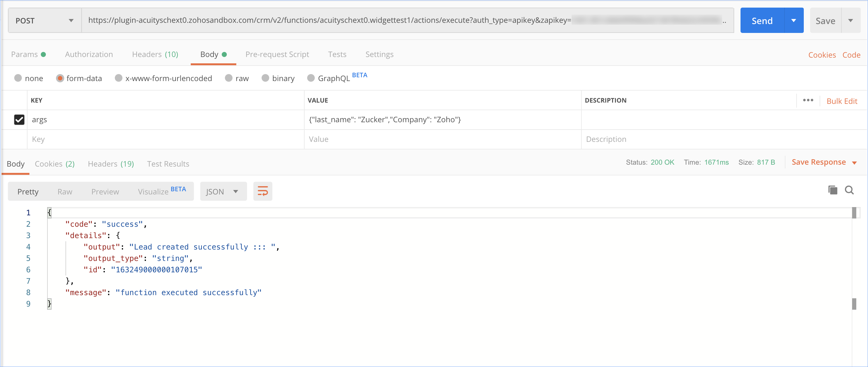Click the three dots column options icon
Image resolution: width=868 pixels, height=367 pixels.
coord(808,100)
